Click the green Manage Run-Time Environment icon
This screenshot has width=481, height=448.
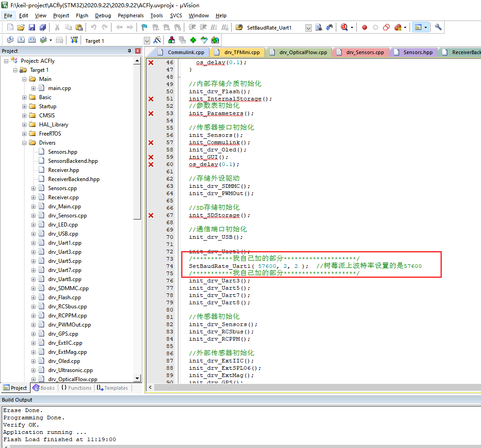pos(193,40)
